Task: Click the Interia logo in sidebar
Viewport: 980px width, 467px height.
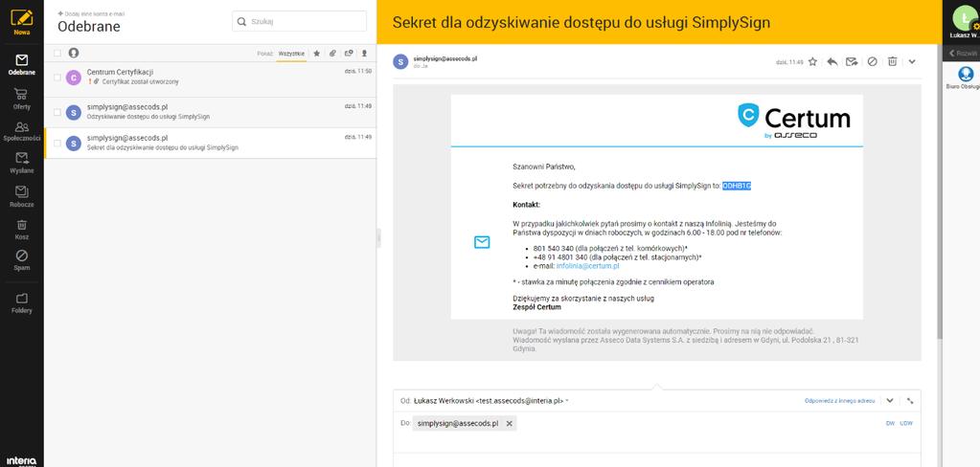Action: click(22, 461)
